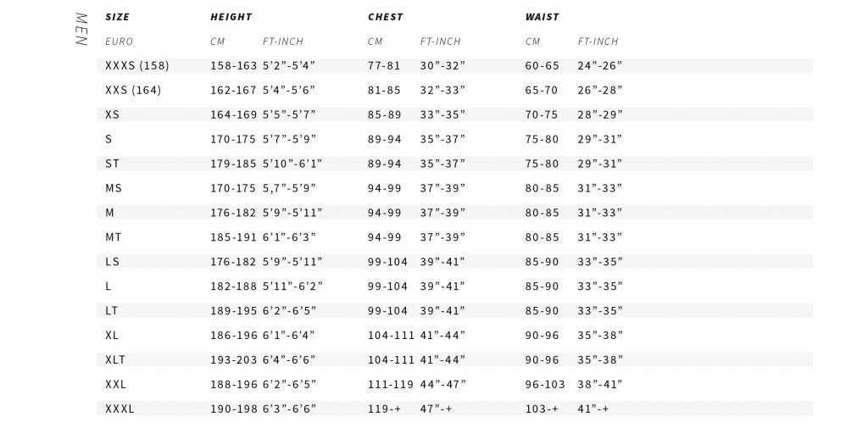The width and height of the screenshot is (868, 434).
Task: Click the 111-119 chest value
Action: (x=391, y=384)
